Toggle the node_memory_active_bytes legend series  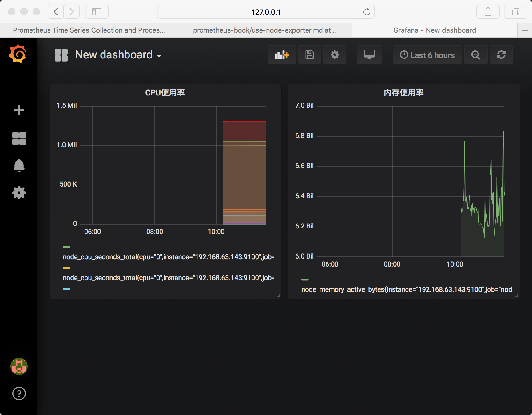pos(407,289)
